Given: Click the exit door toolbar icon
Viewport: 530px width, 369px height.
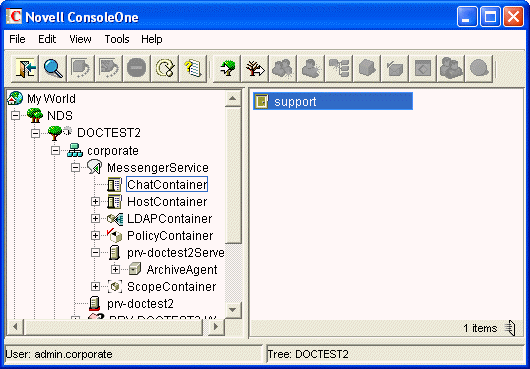Looking at the screenshot, I should [x=25, y=69].
